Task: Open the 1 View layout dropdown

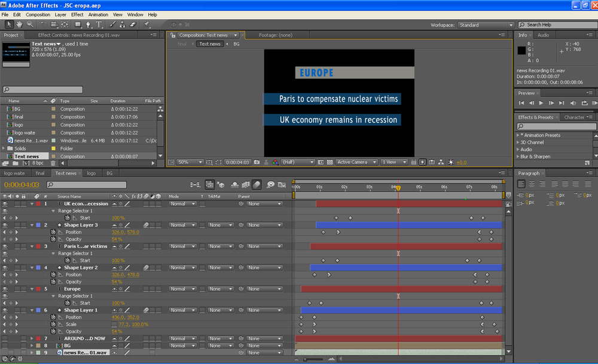Action: 394,163
